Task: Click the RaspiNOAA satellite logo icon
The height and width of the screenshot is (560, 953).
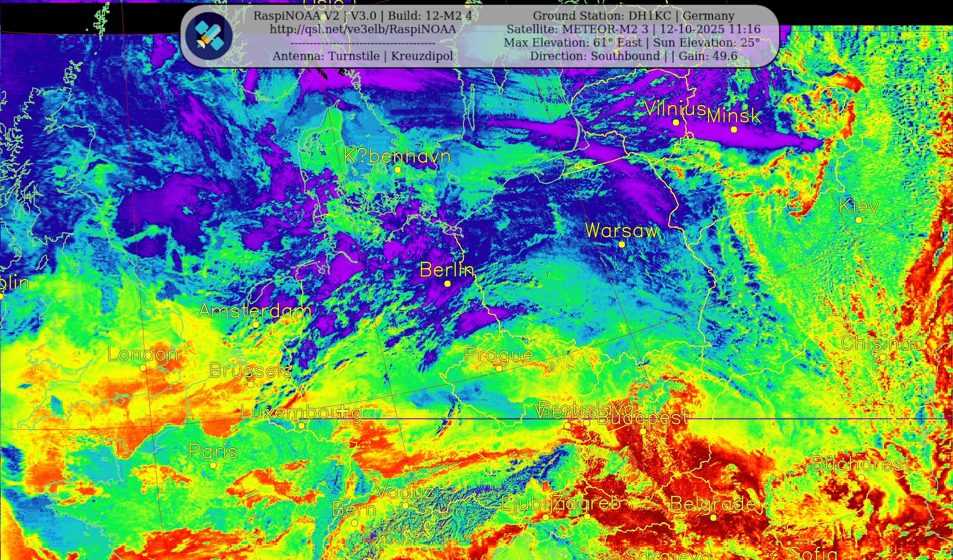Action: point(209,36)
